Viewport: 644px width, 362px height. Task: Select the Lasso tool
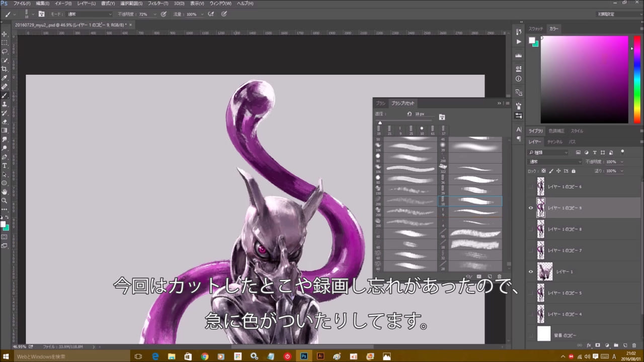pos(5,51)
